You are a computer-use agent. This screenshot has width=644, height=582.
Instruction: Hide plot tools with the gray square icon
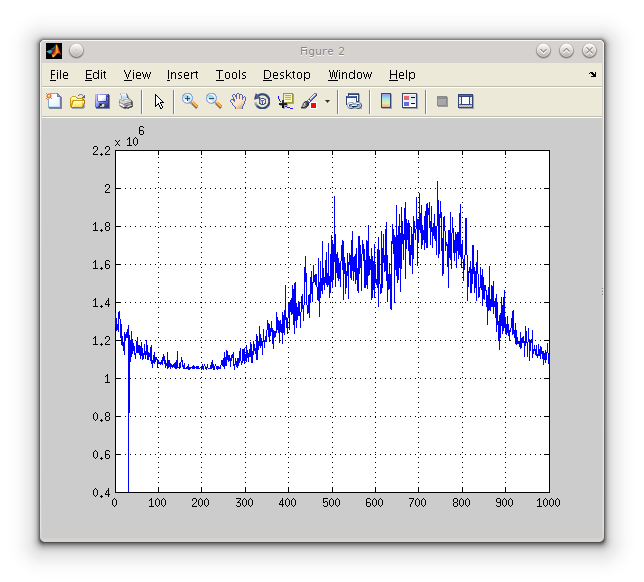click(442, 101)
